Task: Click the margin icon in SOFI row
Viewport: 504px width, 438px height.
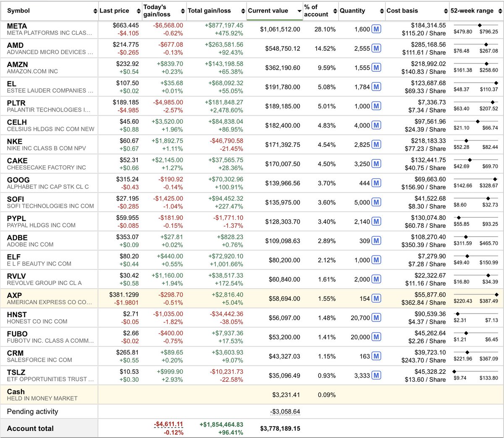Action: coord(376,203)
